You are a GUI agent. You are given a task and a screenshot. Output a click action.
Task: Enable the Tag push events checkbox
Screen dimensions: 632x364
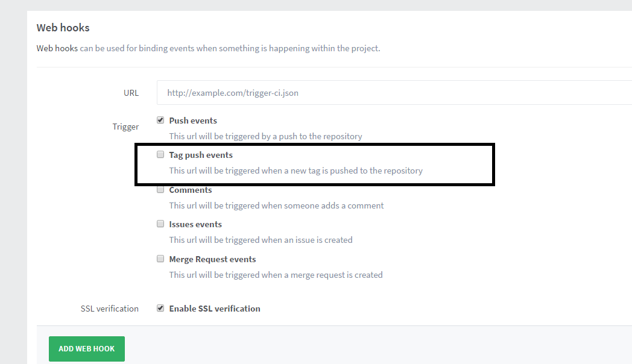(160, 154)
